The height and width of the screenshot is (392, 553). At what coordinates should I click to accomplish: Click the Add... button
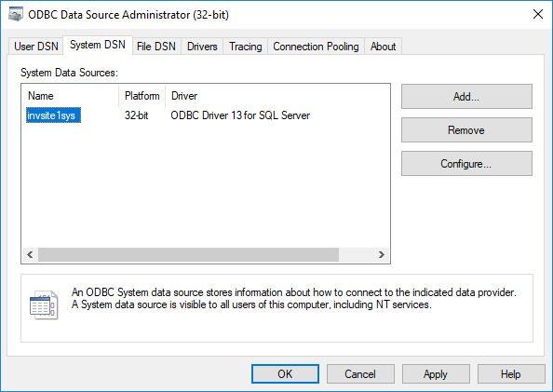point(466,96)
